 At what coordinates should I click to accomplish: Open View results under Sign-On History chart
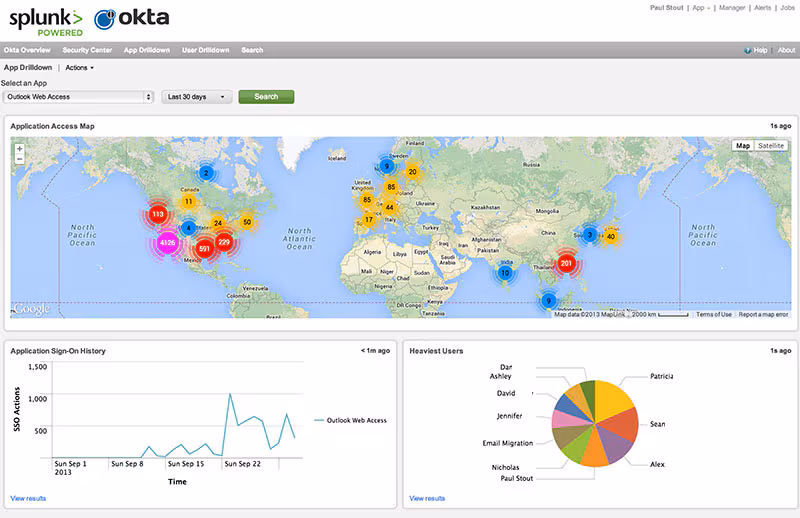[x=28, y=498]
